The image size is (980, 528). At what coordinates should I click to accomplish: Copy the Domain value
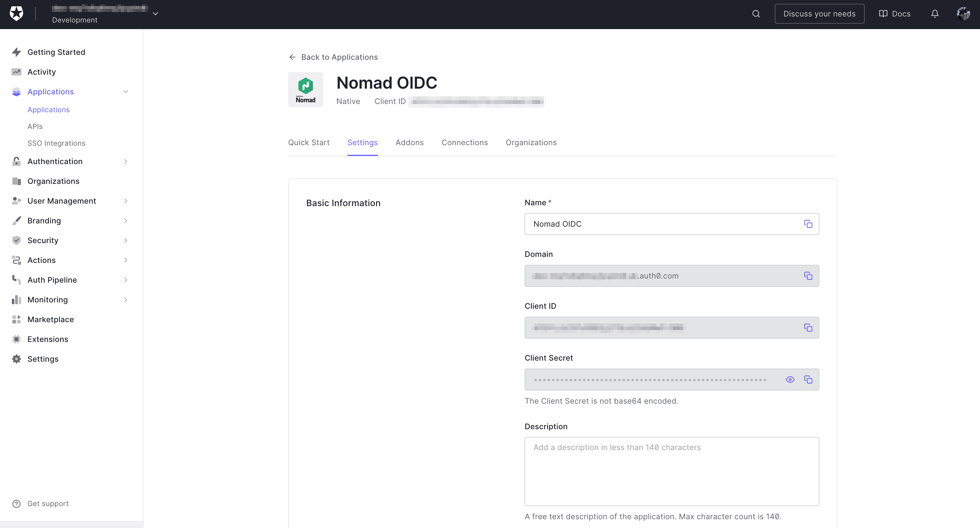click(x=808, y=276)
